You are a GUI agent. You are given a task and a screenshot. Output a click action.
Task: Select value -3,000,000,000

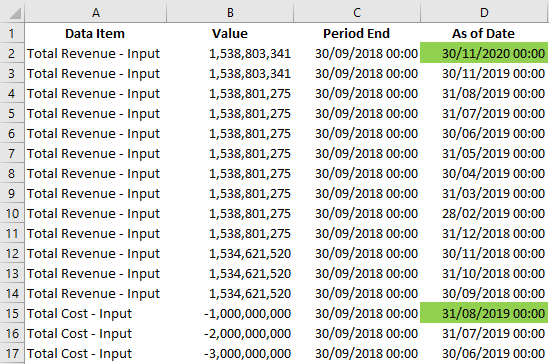click(x=230, y=354)
